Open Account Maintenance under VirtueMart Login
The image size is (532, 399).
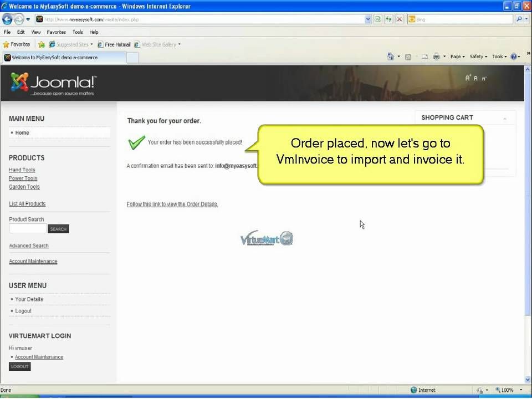(39, 357)
